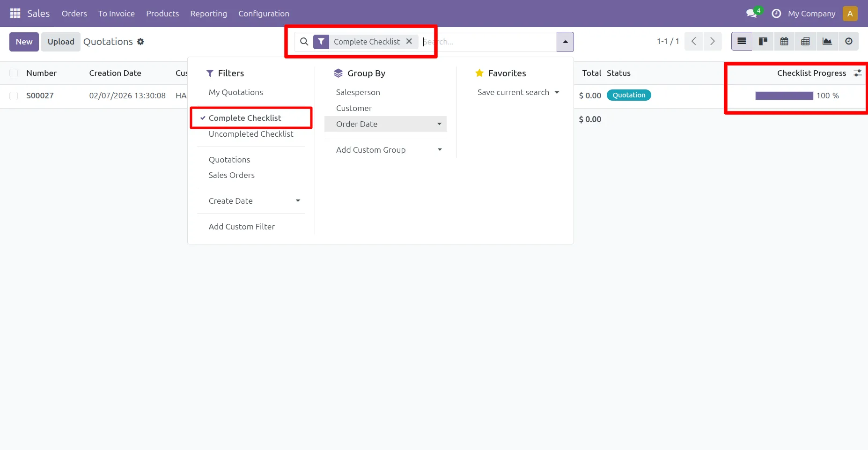Open the To Invoice menu

(x=116, y=14)
